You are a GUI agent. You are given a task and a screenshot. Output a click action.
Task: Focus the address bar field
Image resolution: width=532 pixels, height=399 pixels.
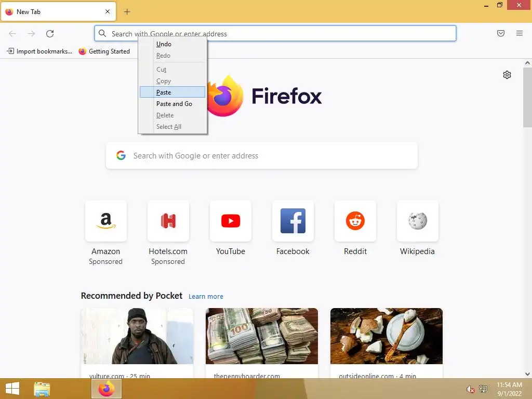(275, 33)
